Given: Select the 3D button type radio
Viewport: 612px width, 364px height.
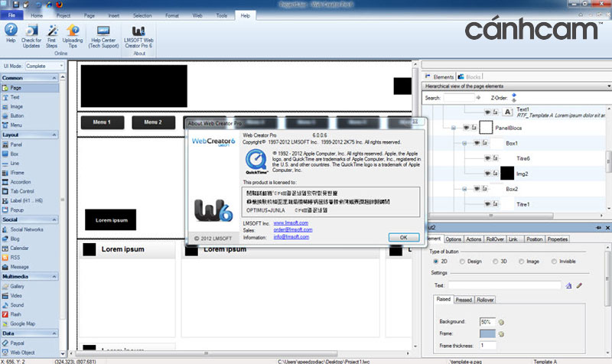Looking at the screenshot, I should 495,262.
